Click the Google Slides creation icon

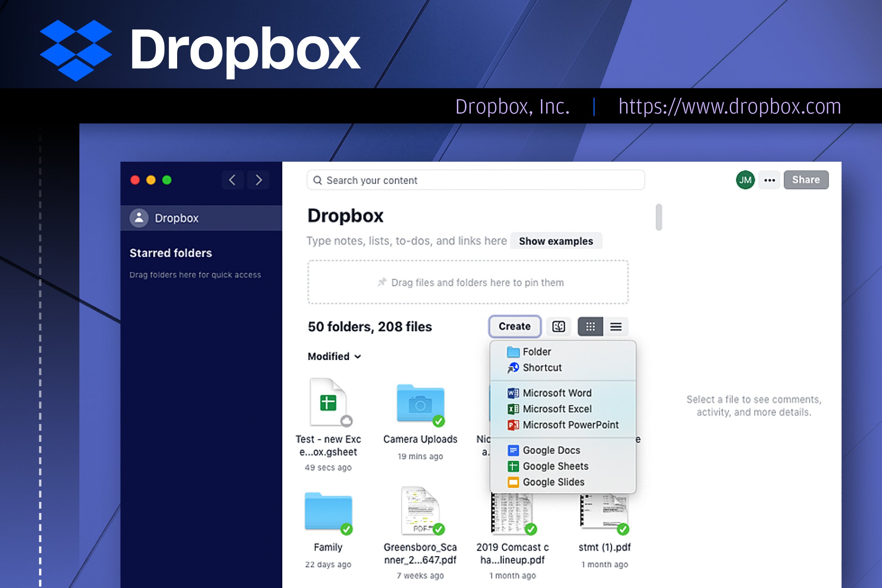511,482
